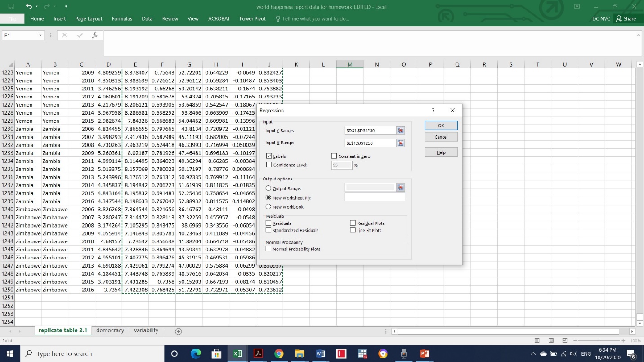This screenshot has height=362, width=644.
Task: Click the Help button in Regression dialog
Action: (441, 152)
